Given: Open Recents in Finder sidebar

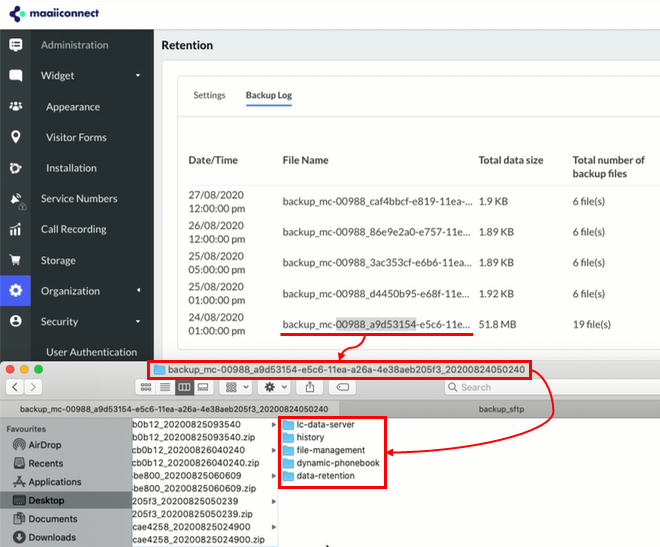Looking at the screenshot, I should (x=38, y=463).
